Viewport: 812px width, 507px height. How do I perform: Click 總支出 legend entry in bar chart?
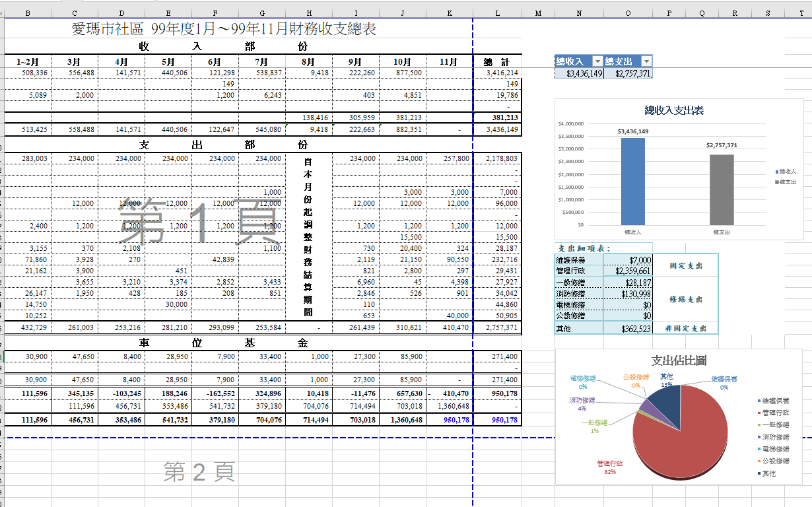click(788, 182)
